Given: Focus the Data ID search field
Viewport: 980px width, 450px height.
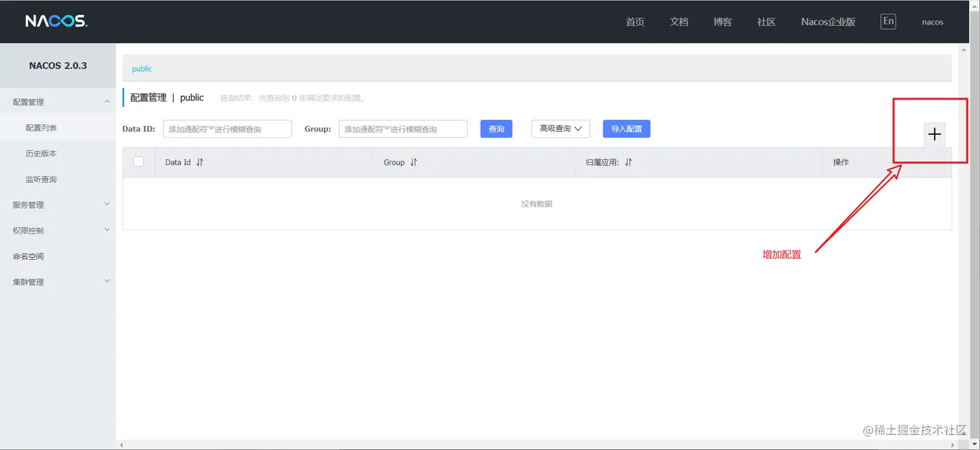Looking at the screenshot, I should 227,129.
